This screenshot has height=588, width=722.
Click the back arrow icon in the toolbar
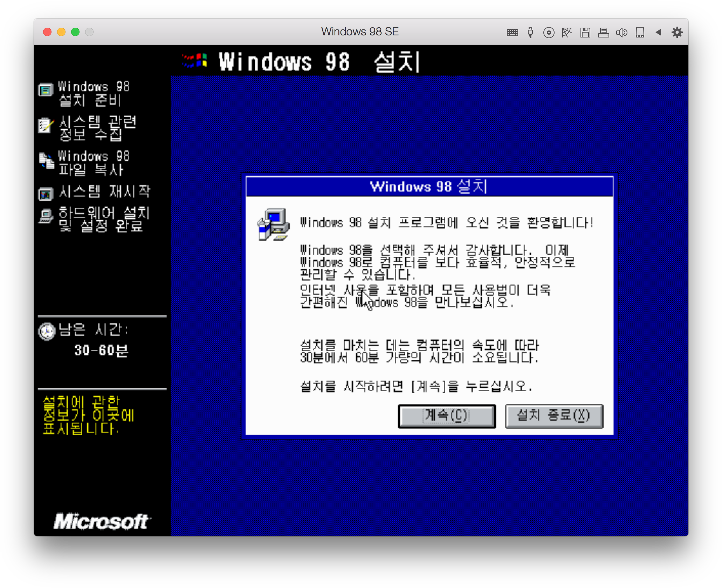[659, 32]
